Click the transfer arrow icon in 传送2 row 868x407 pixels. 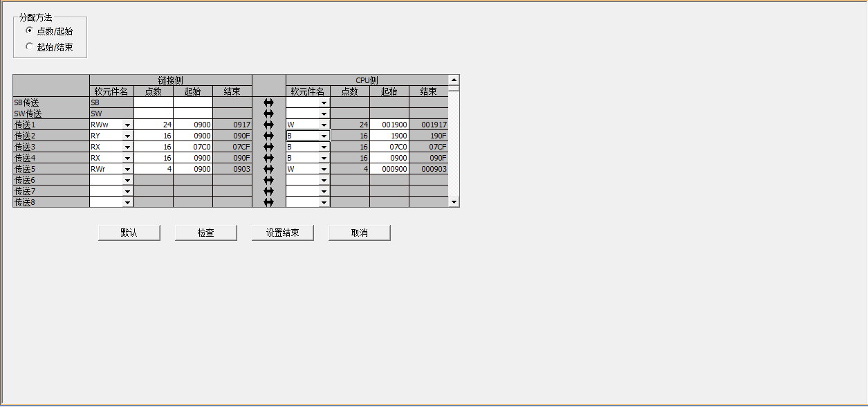pyautogui.click(x=269, y=136)
